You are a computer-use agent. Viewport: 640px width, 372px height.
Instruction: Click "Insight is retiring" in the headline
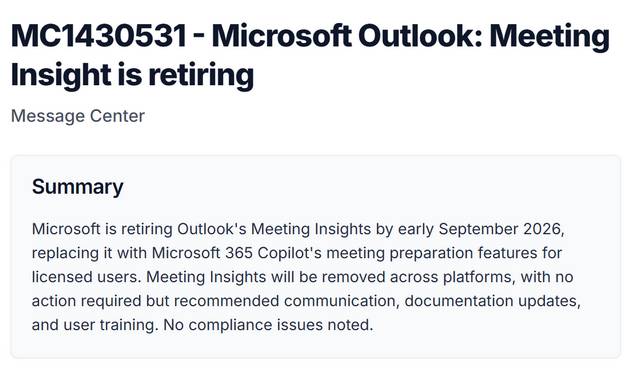pyautogui.click(x=132, y=76)
